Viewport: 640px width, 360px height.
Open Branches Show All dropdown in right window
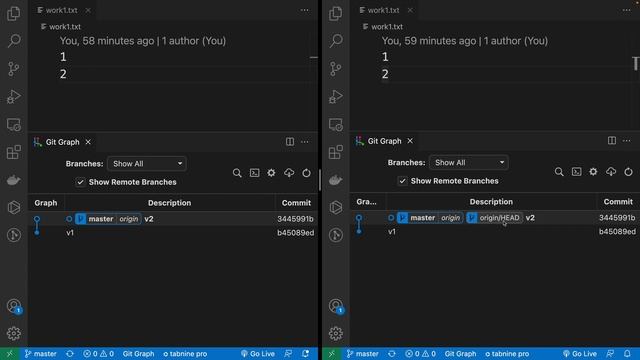(469, 162)
